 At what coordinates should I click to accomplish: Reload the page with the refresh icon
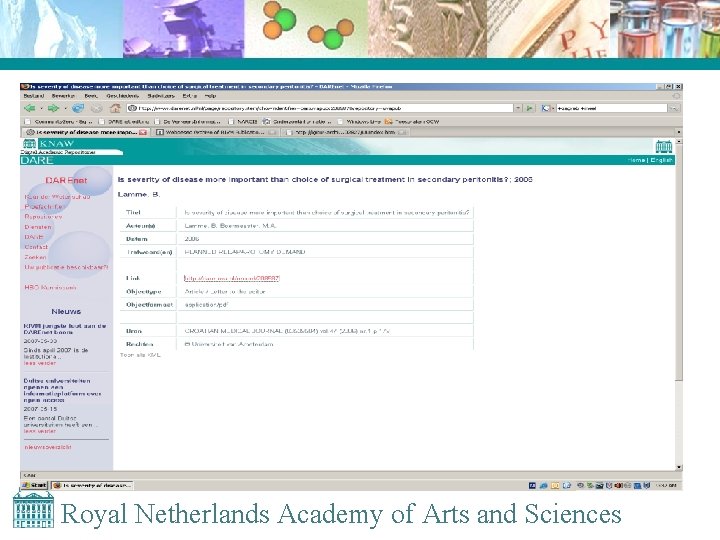coord(78,108)
